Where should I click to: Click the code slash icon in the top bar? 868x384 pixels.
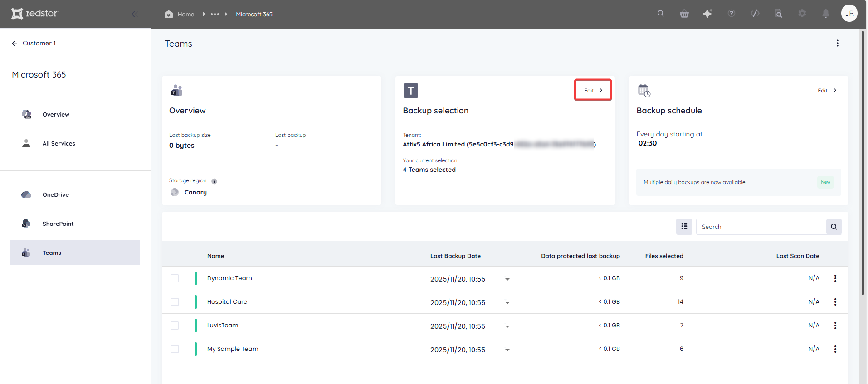coord(755,14)
